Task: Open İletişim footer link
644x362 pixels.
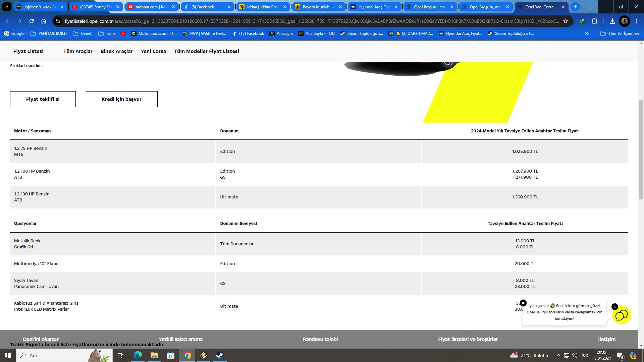Action: click(x=607, y=339)
